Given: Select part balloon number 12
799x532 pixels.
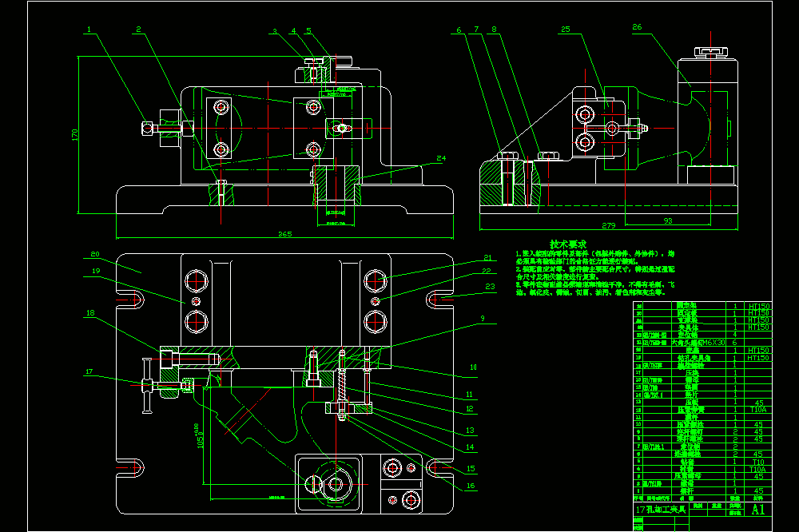Looking at the screenshot, I should click(469, 409).
